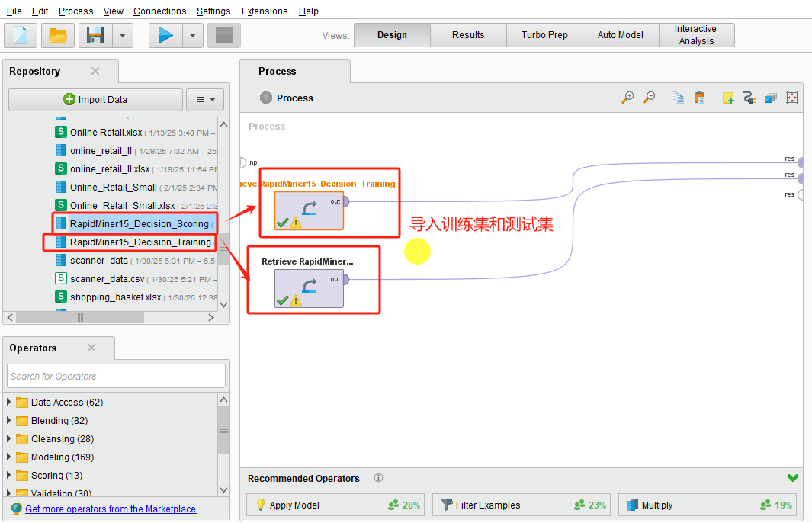The width and height of the screenshot is (812, 523).
Task: Open the Edit menu
Action: (x=40, y=11)
